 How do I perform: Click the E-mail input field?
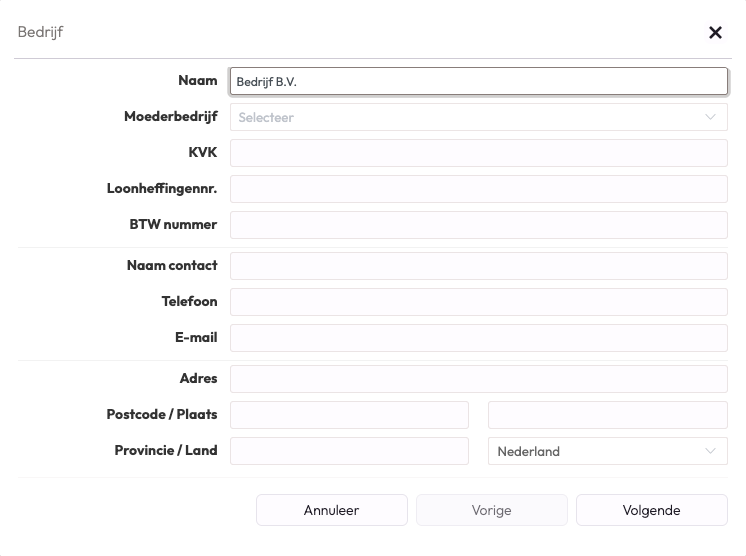point(478,338)
